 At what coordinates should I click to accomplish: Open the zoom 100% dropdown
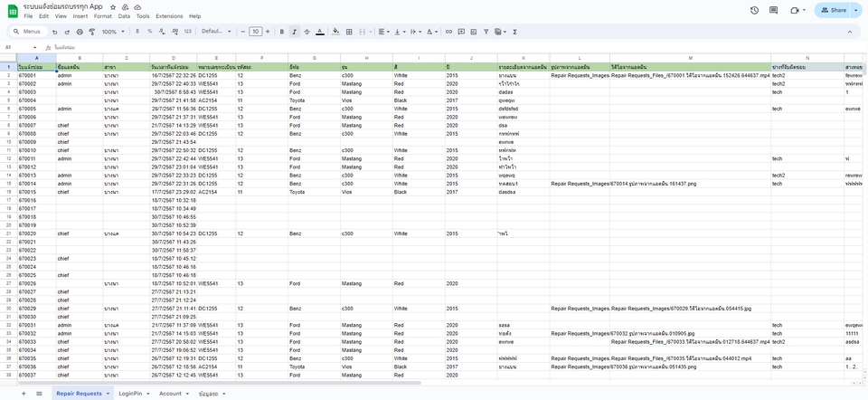pyautogui.click(x=112, y=32)
